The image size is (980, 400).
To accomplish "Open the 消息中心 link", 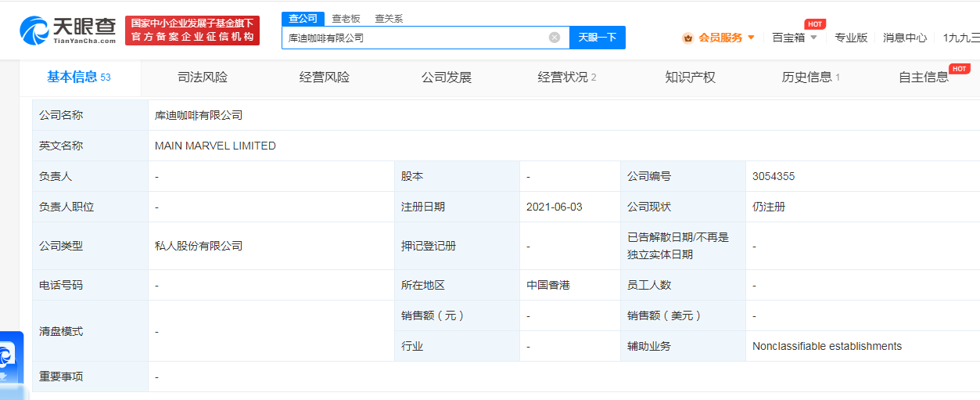I will coord(905,38).
